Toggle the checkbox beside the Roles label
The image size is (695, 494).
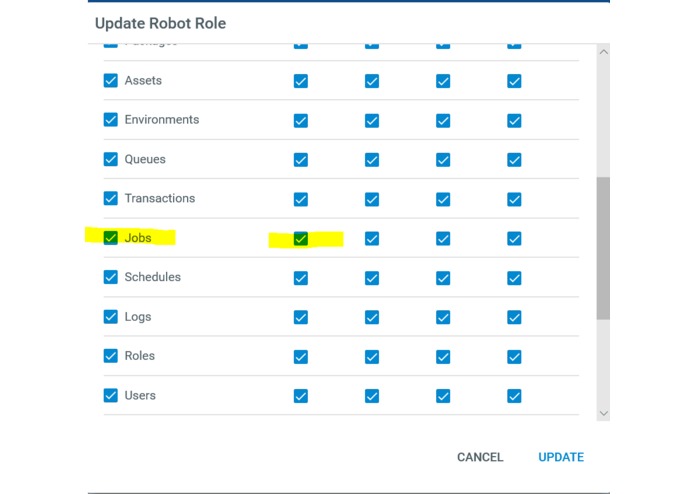[x=111, y=356]
